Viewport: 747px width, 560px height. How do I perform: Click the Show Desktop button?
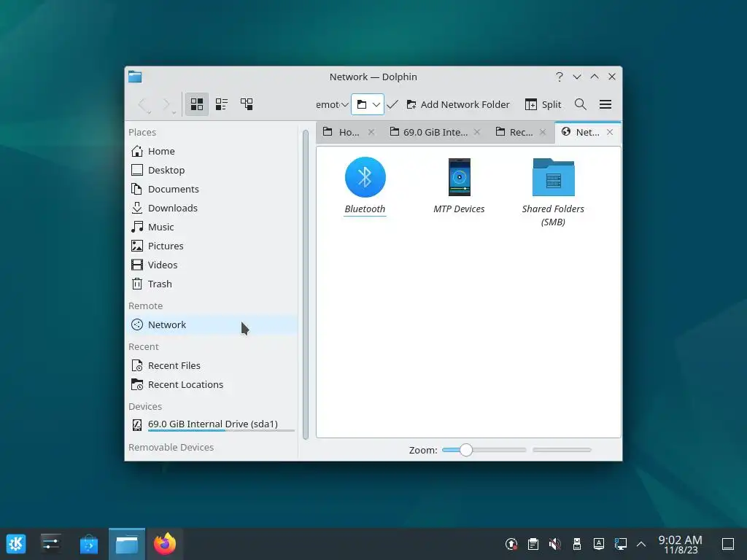(x=728, y=544)
